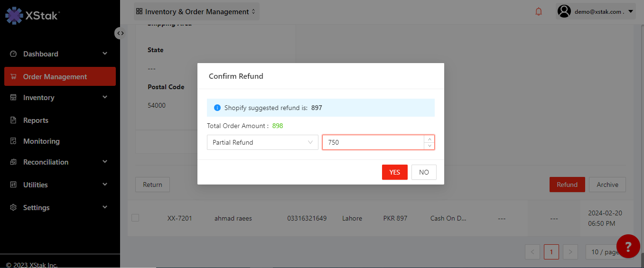The image size is (644, 268).
Task: Cancel refund with NO button
Action: [424, 172]
